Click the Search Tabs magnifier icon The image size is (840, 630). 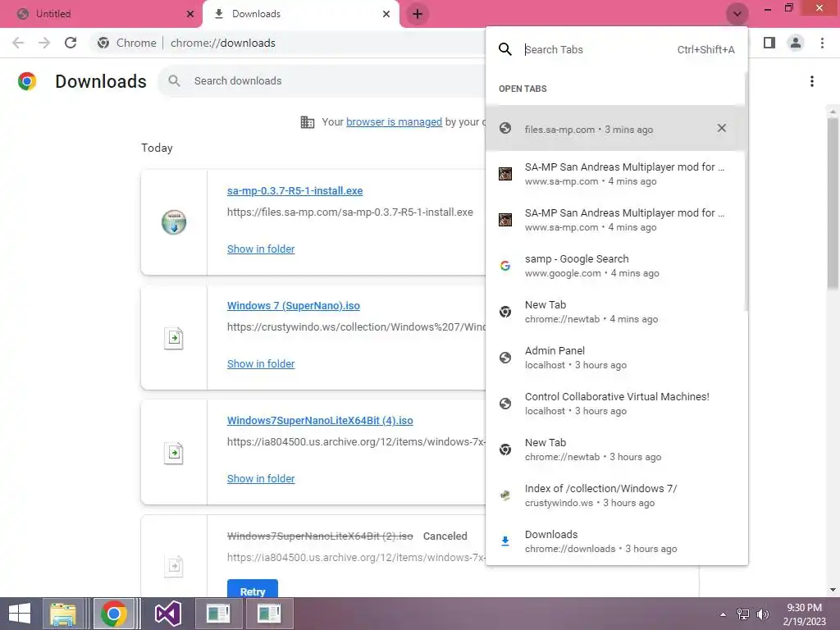(x=505, y=49)
